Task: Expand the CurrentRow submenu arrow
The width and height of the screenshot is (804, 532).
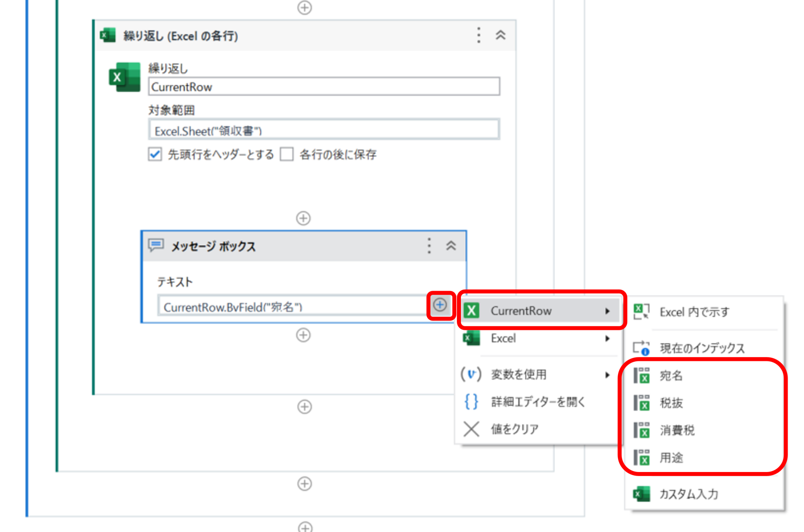Action: pos(608,311)
